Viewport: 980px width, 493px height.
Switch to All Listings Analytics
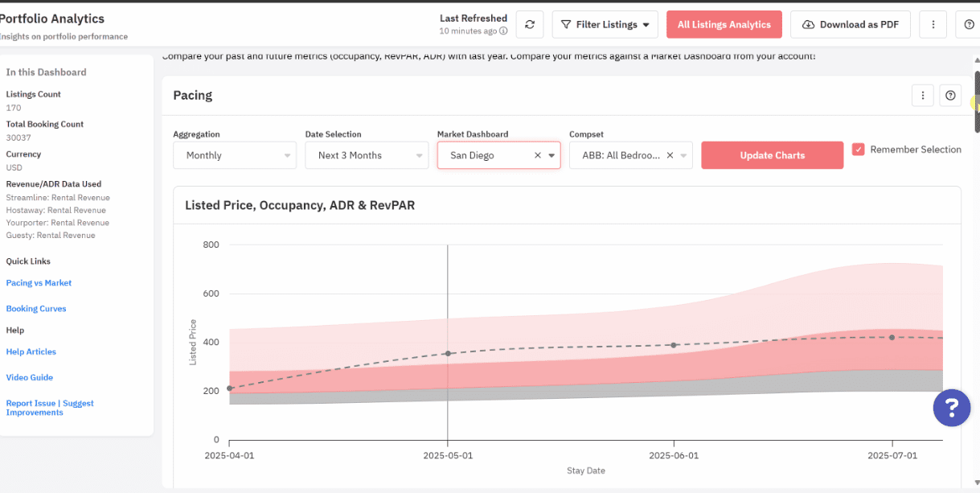pyautogui.click(x=724, y=24)
